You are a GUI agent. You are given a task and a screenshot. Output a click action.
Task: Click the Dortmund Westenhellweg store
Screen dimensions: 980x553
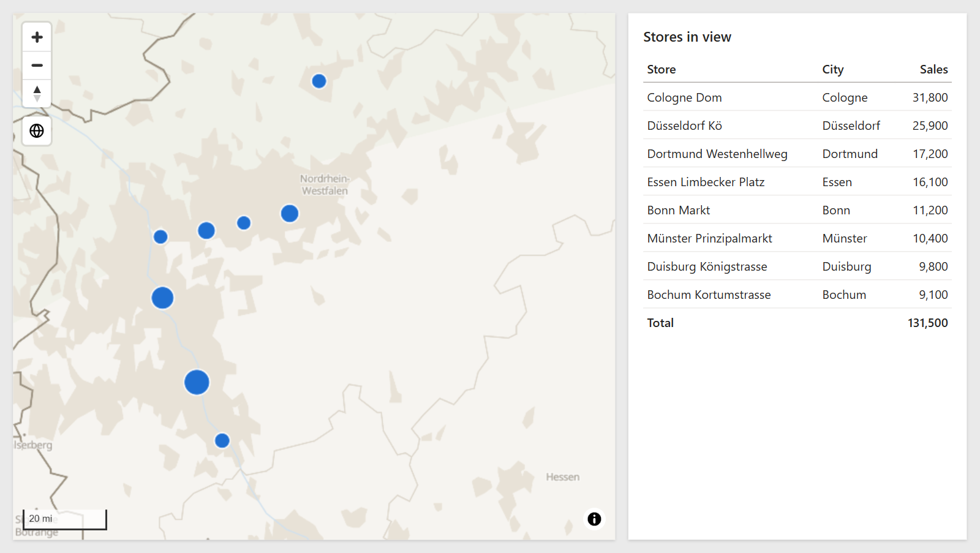[x=717, y=154]
